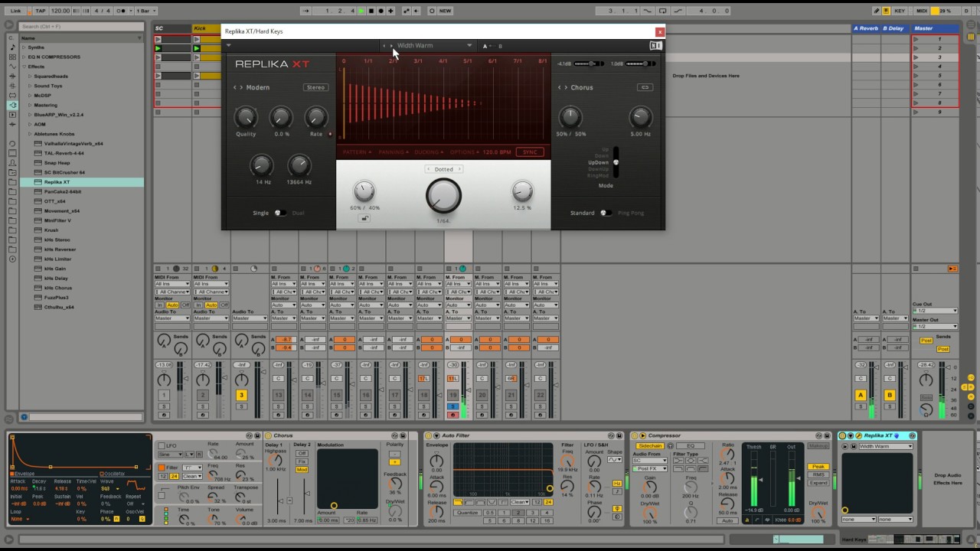Select Peak mode in Compressor
The image size is (980, 551).
tap(818, 467)
